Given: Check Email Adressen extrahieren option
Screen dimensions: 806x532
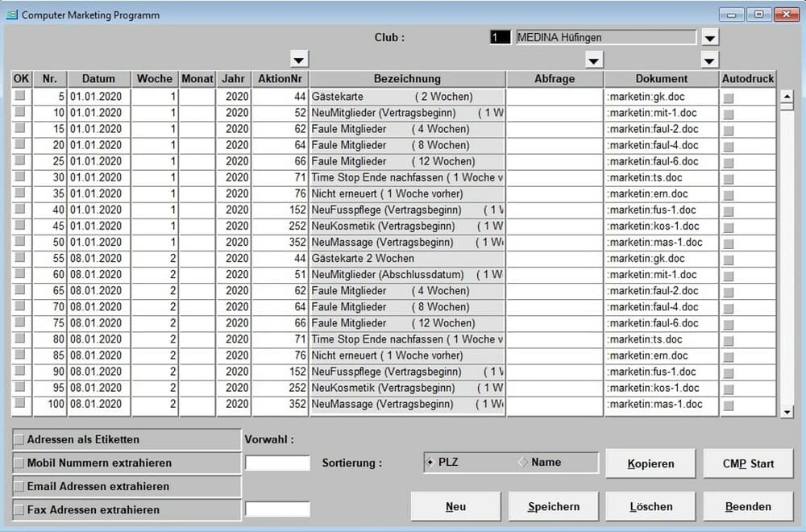Looking at the screenshot, I should pyautogui.click(x=19, y=487).
